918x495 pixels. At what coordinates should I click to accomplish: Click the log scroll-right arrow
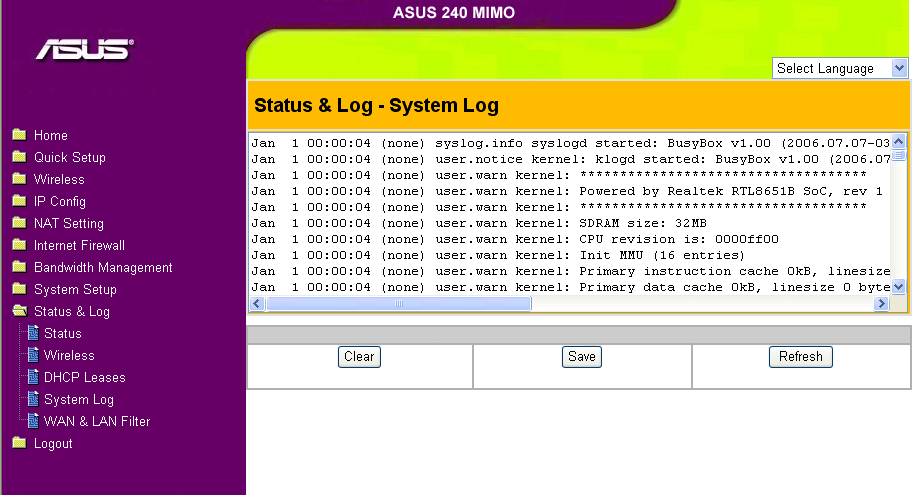881,303
